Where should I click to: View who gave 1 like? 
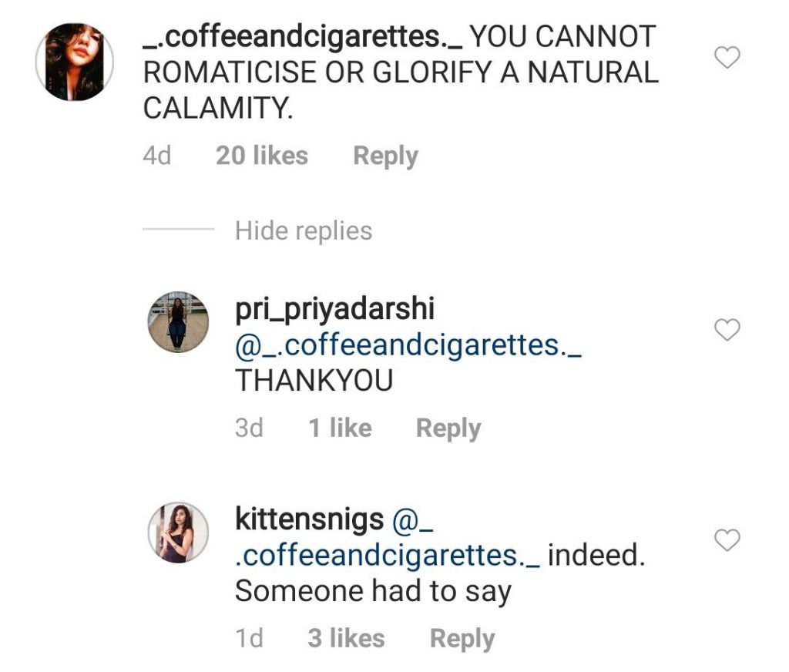click(x=340, y=428)
